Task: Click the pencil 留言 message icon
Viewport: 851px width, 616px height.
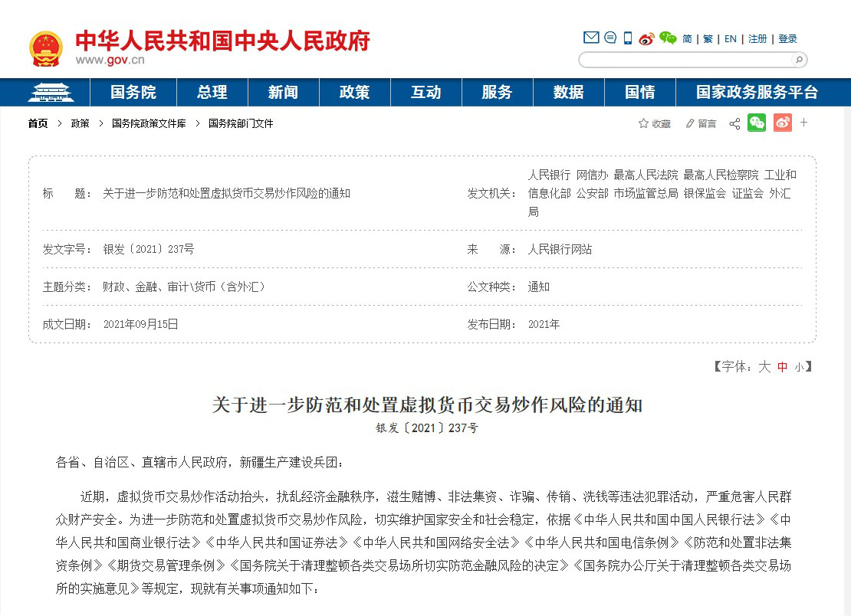Action: (x=690, y=123)
